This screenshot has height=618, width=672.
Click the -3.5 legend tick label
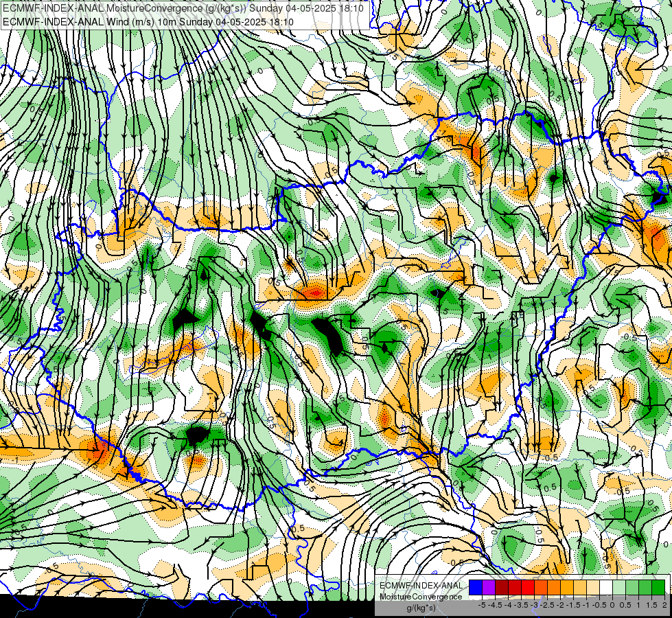521,605
